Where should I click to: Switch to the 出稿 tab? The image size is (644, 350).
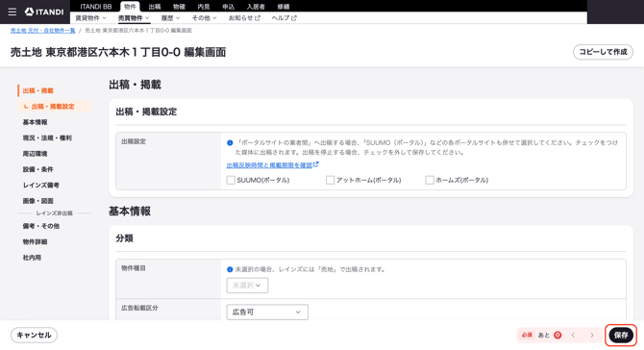tap(155, 7)
